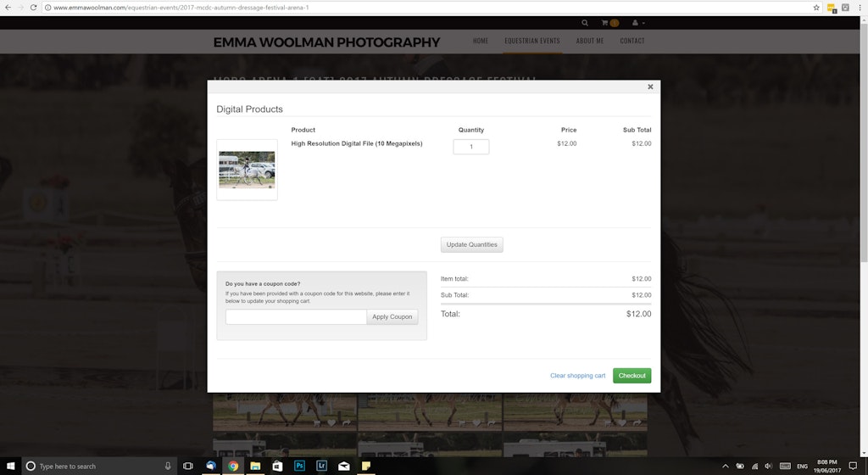This screenshot has height=475, width=868.
Task: Activate the Cortana microphone
Action: tap(168, 467)
